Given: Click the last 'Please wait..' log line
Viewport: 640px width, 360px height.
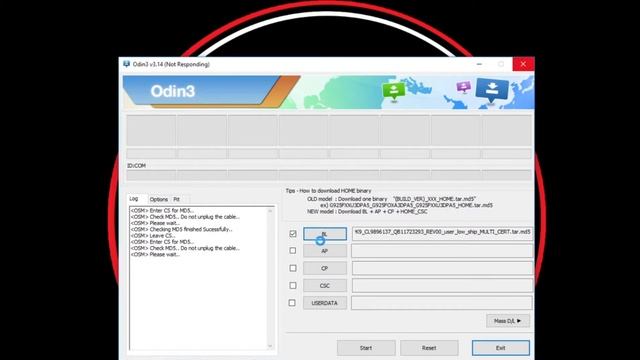Looking at the screenshot, I should [155, 254].
